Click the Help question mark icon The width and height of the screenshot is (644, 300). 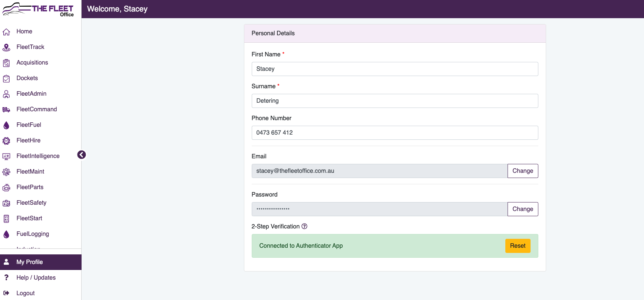pyautogui.click(x=6, y=277)
